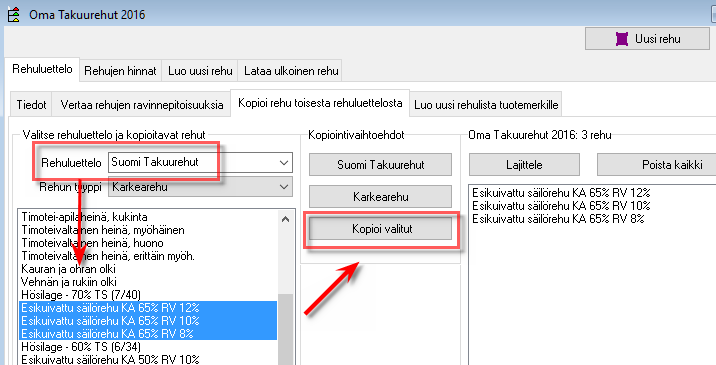
Task: Select highlighted Esikuivattu säilörehu RV 8% in source list
Action: pos(148,333)
